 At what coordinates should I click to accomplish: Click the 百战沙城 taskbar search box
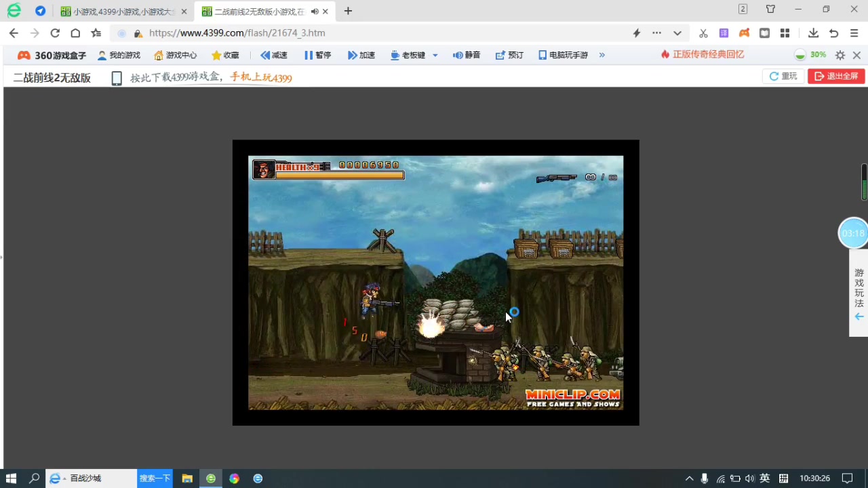coord(91,479)
